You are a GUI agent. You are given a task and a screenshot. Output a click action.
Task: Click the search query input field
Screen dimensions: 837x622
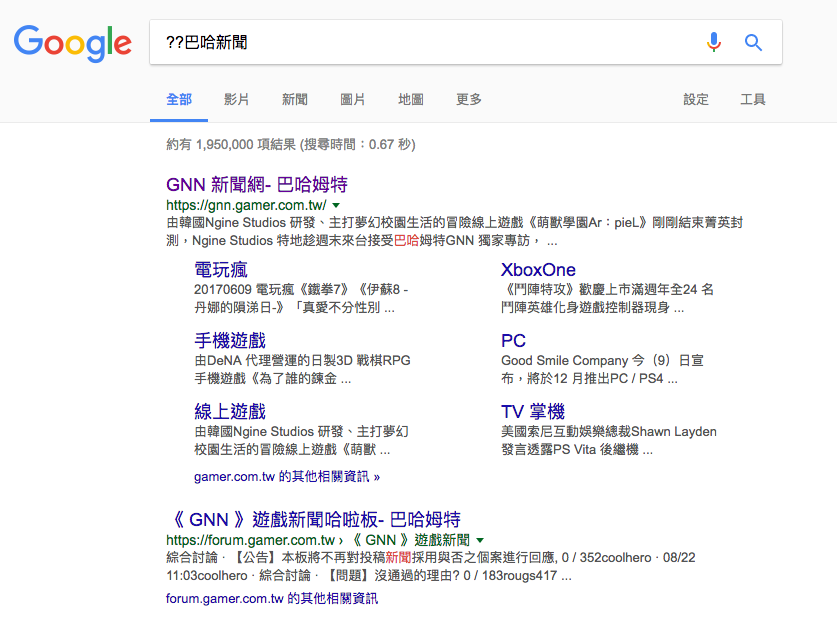pos(420,42)
